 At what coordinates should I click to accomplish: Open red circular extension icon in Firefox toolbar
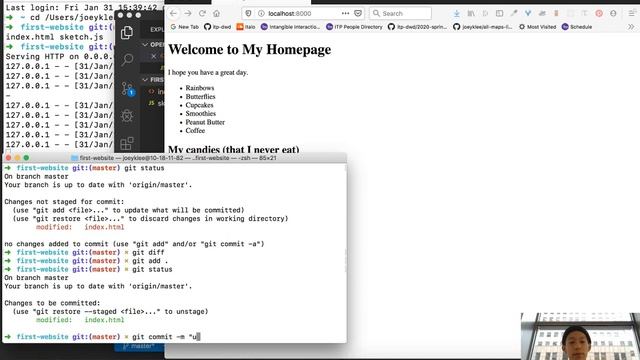coord(599,13)
